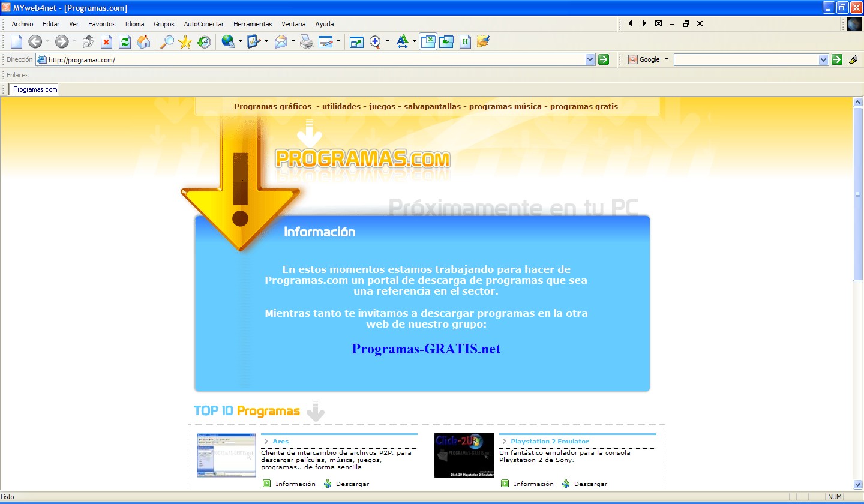
Task: Click the green Go arrow beside address bar
Action: 604,59
